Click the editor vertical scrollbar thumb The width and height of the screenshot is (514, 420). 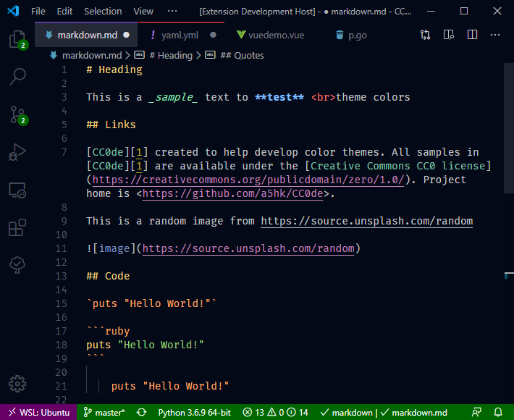tap(509, 128)
